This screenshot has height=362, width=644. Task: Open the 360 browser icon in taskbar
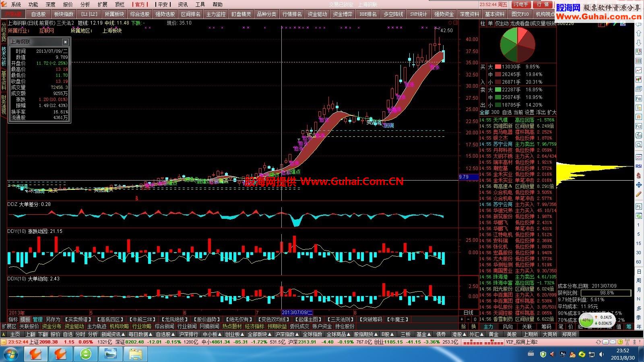[x=85, y=354]
